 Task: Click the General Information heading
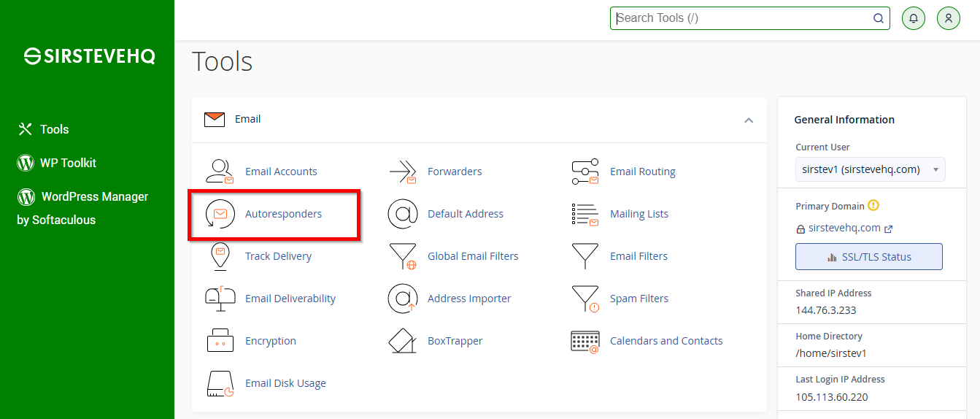[x=844, y=120]
